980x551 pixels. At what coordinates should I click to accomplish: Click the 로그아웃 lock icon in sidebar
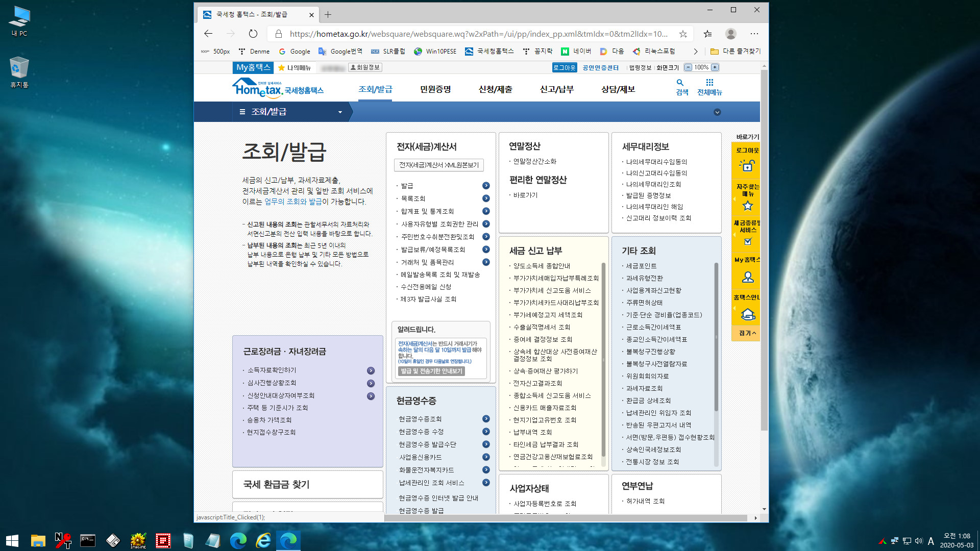(x=748, y=165)
